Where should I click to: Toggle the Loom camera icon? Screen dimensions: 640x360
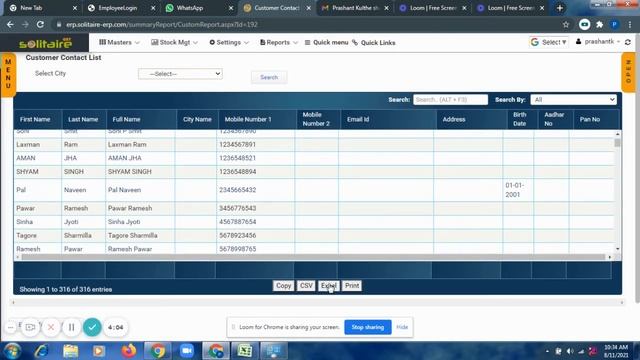[x=30, y=327]
